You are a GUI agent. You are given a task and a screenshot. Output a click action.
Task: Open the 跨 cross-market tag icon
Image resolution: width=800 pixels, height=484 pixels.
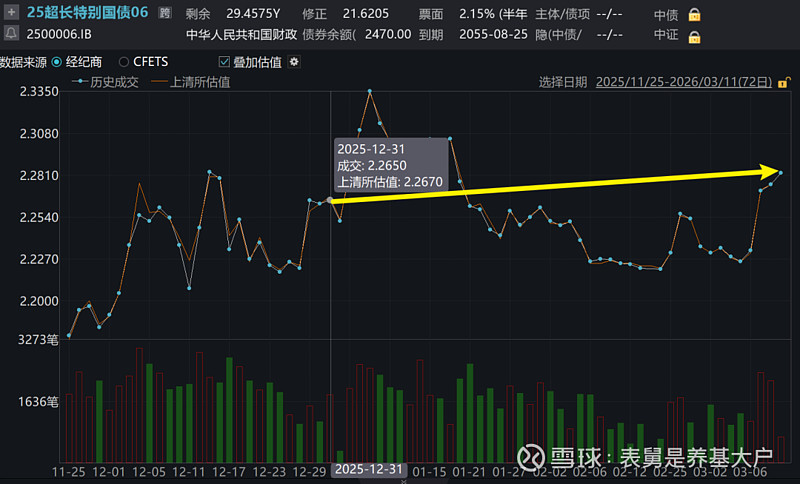tap(164, 13)
